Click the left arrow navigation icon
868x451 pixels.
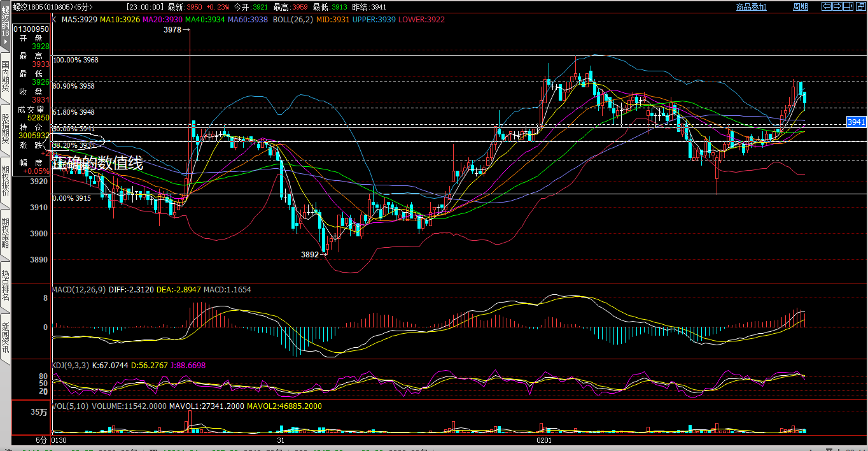(x=827, y=6)
